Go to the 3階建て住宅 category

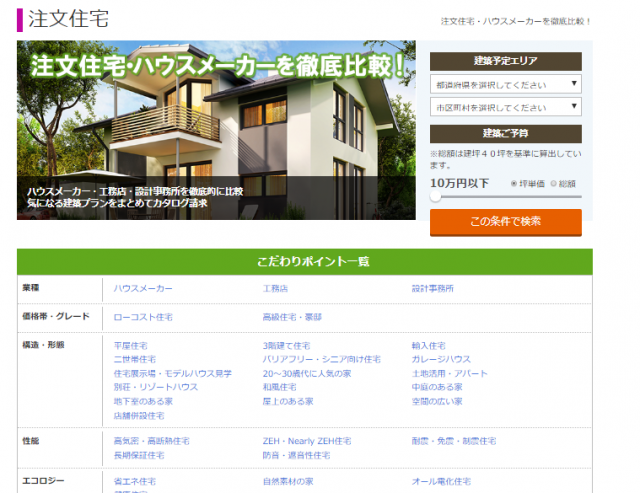[x=287, y=345]
